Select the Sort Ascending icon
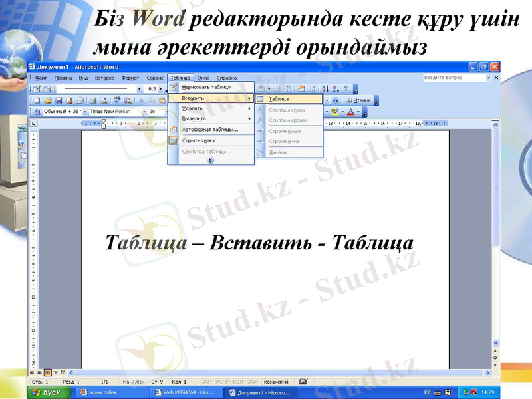The width and height of the screenshot is (532, 399). pyautogui.click(x=325, y=88)
